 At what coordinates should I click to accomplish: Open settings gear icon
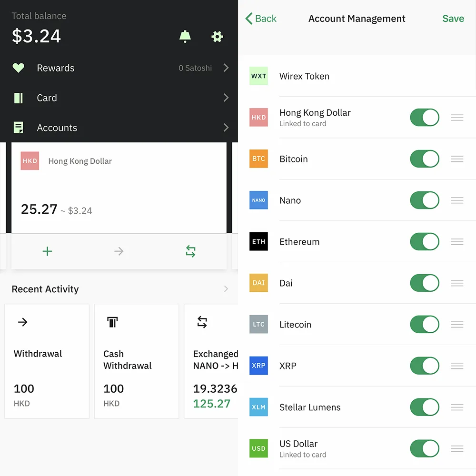tap(217, 37)
